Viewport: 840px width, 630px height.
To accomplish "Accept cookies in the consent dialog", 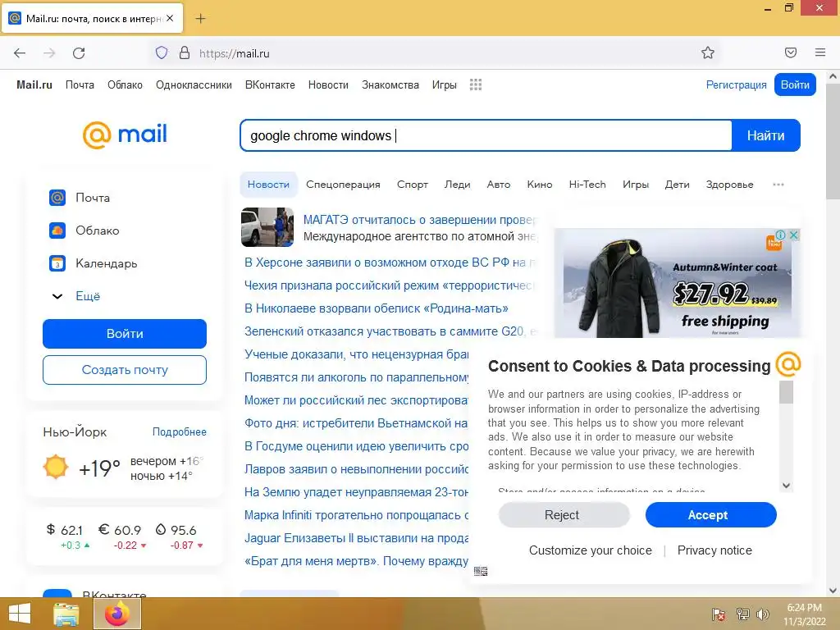I will coord(711,515).
